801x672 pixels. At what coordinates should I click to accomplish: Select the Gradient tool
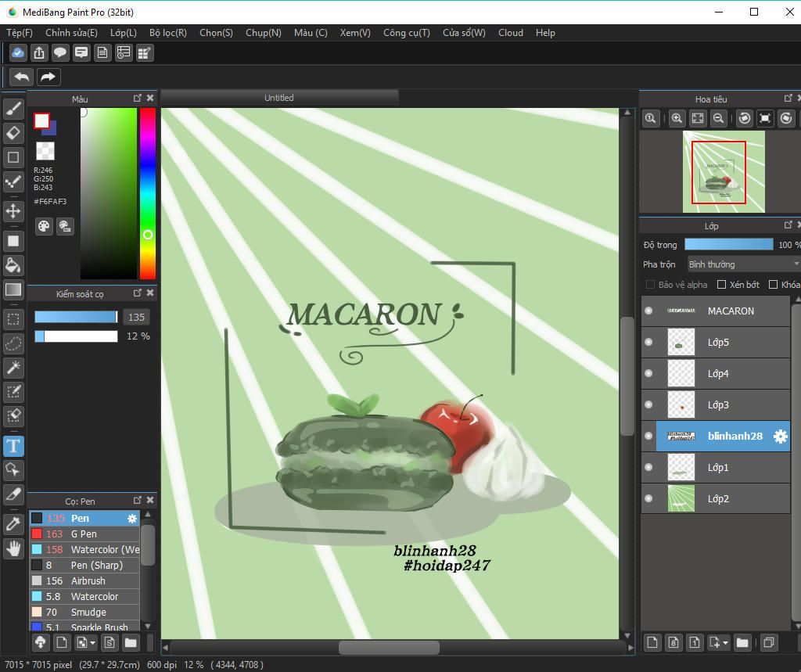[14, 289]
